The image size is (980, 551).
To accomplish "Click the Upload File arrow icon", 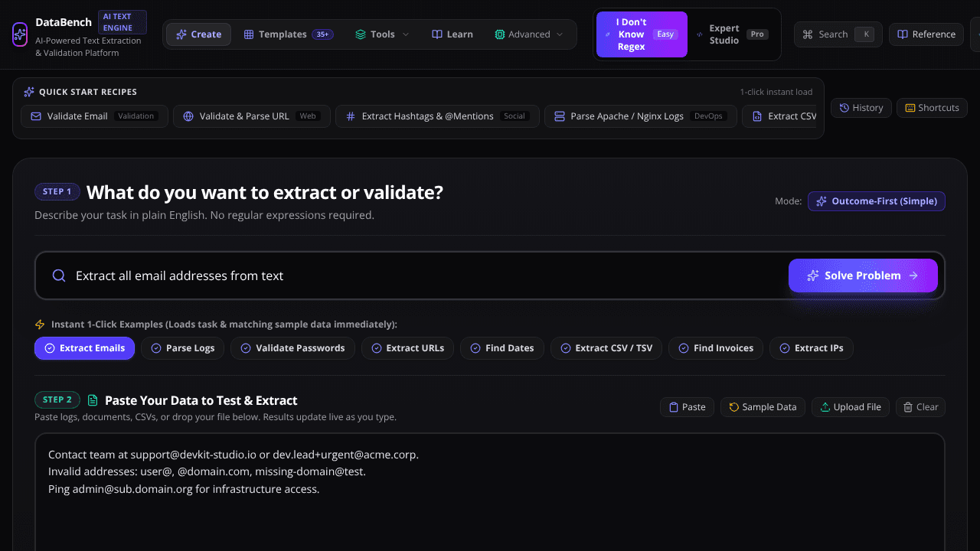I will point(825,407).
